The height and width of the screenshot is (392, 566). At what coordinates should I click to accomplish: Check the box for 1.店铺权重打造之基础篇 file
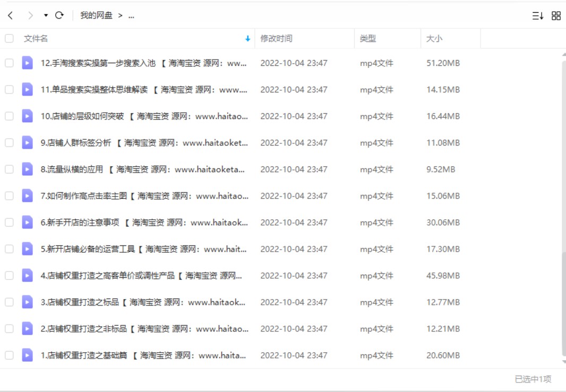pos(9,355)
